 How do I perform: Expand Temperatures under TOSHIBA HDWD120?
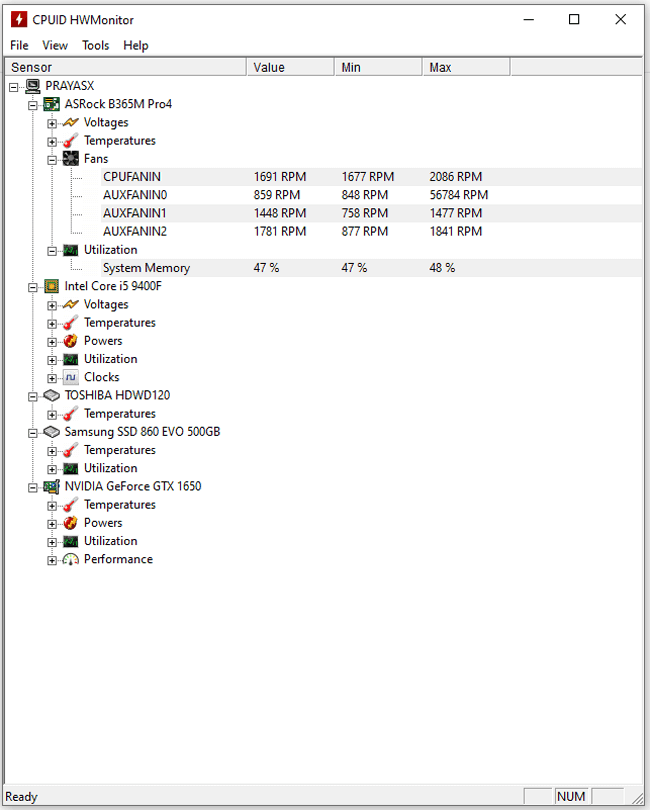click(52, 415)
